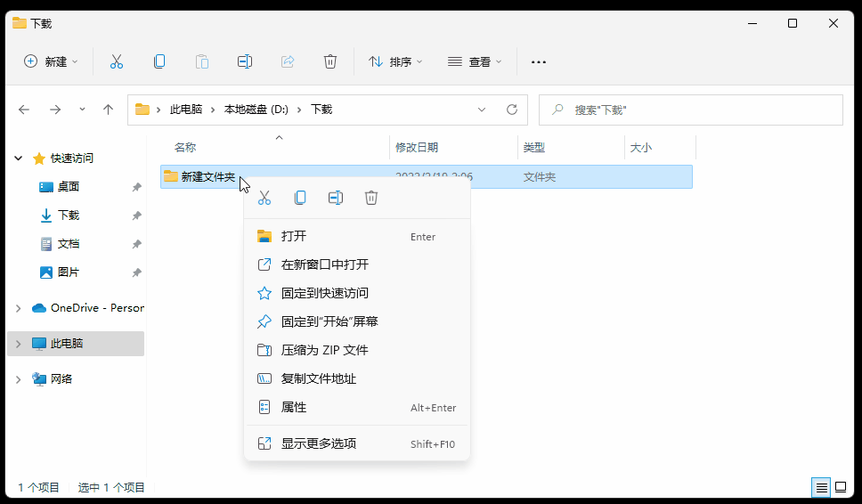Refresh the 下载 folder view
The height and width of the screenshot is (504, 862).
pyautogui.click(x=512, y=110)
